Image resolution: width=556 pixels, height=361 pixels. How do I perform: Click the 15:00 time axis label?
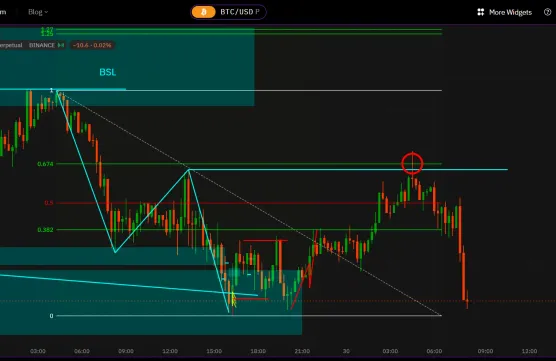pos(214,351)
